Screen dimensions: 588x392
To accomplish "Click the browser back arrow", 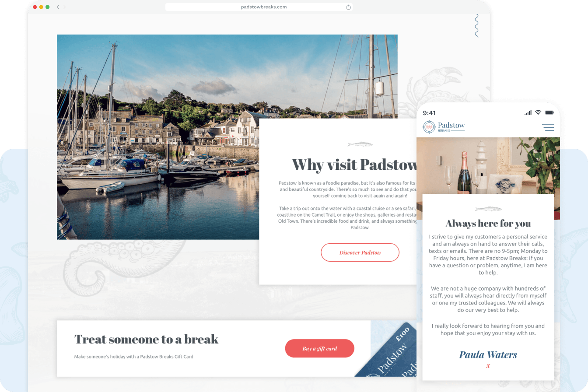I will tap(58, 7).
